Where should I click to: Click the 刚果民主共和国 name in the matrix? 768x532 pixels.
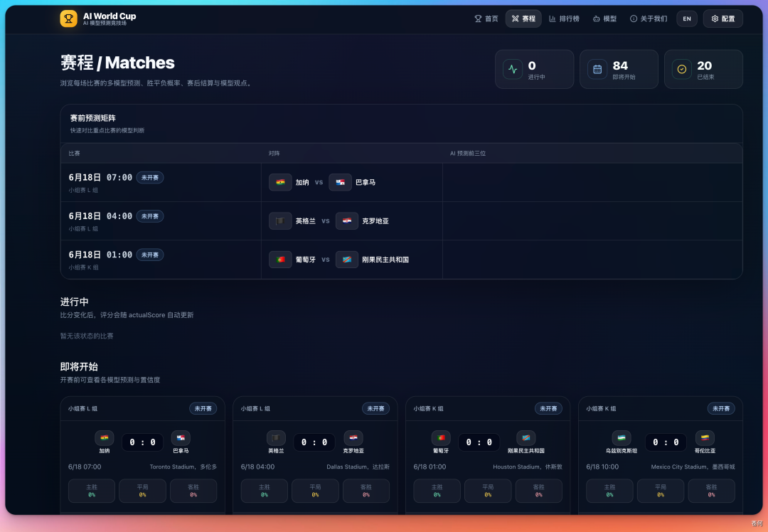(x=385, y=260)
